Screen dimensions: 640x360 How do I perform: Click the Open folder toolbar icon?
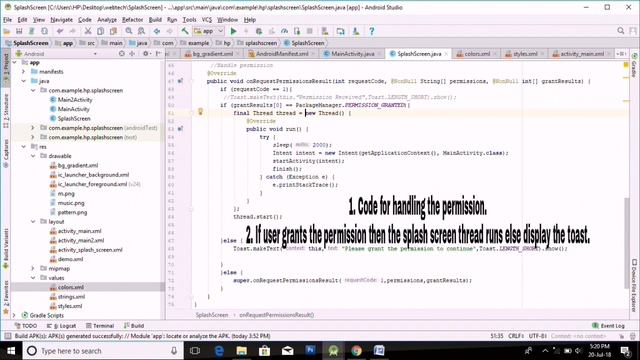tap(7, 31)
